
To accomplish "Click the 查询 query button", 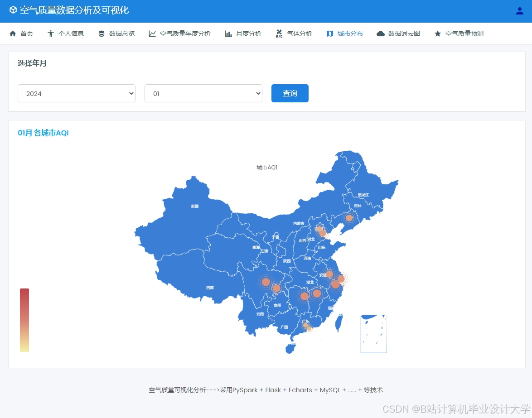I will pos(290,93).
